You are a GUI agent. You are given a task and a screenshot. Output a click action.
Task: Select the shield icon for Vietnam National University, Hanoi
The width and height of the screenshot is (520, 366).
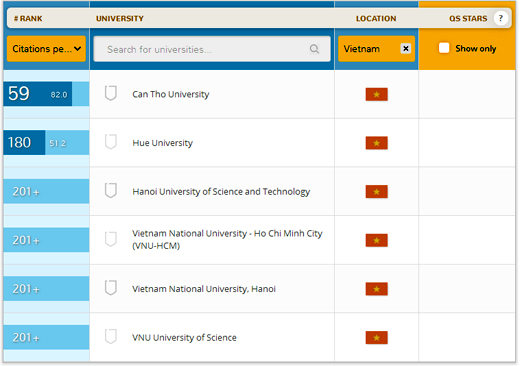111,288
